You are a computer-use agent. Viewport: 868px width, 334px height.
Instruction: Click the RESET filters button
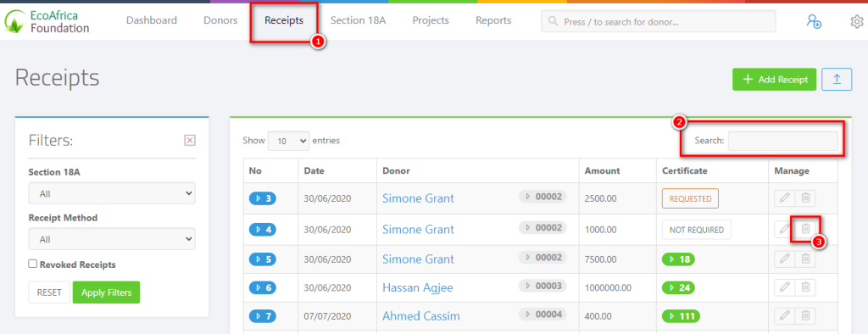(x=49, y=292)
